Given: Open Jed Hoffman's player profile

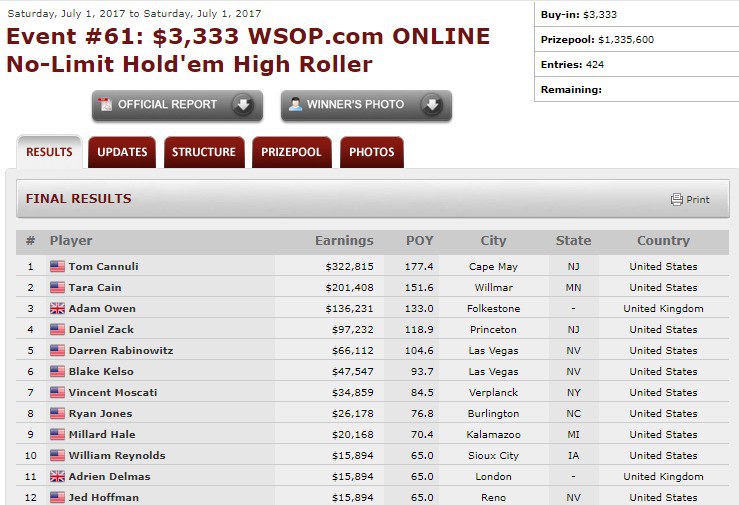Looking at the screenshot, I should point(104,497).
